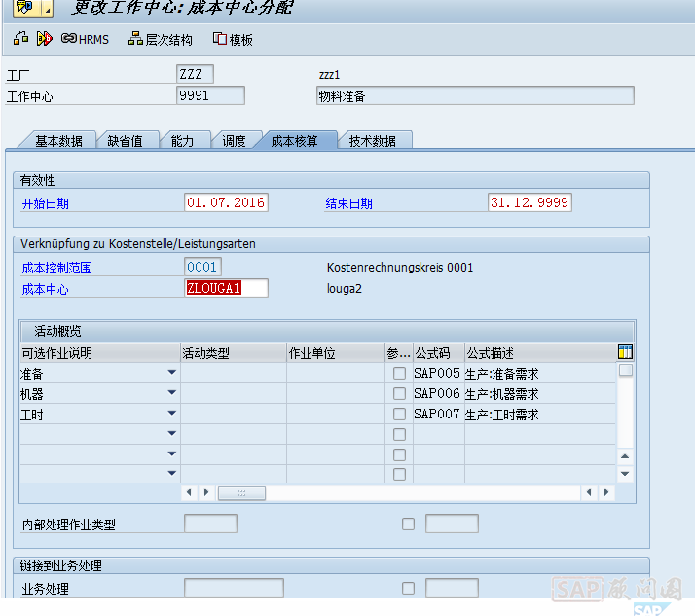This screenshot has height=616, width=695.
Task: Check the box beside 内部处理作业类型
Action: [x=408, y=525]
